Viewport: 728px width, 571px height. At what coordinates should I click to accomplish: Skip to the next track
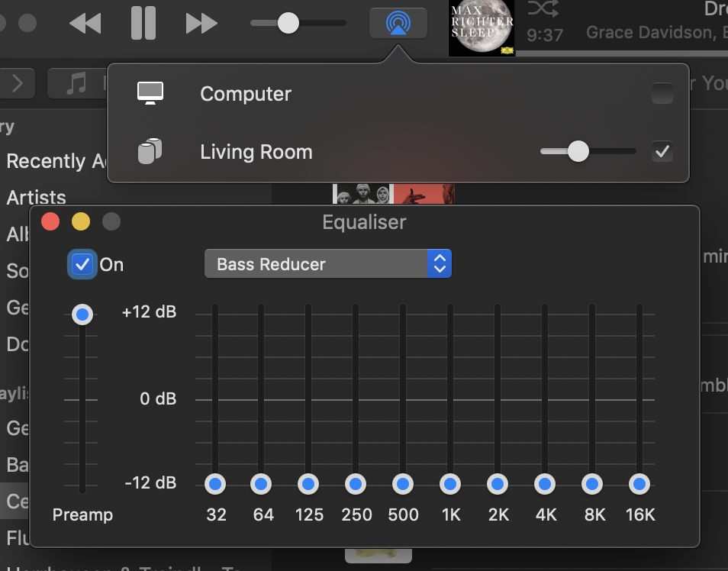pos(201,24)
